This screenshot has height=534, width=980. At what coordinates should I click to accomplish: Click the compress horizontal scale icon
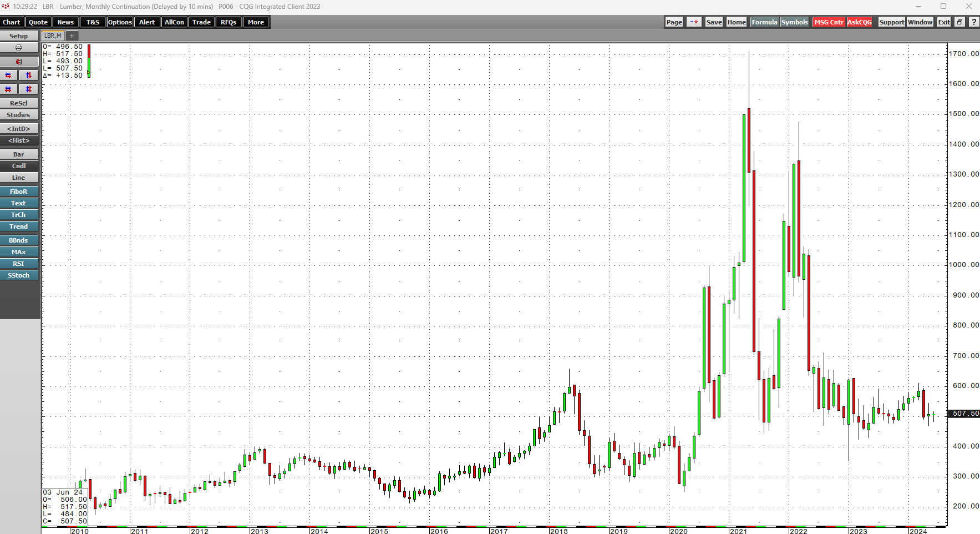point(8,89)
